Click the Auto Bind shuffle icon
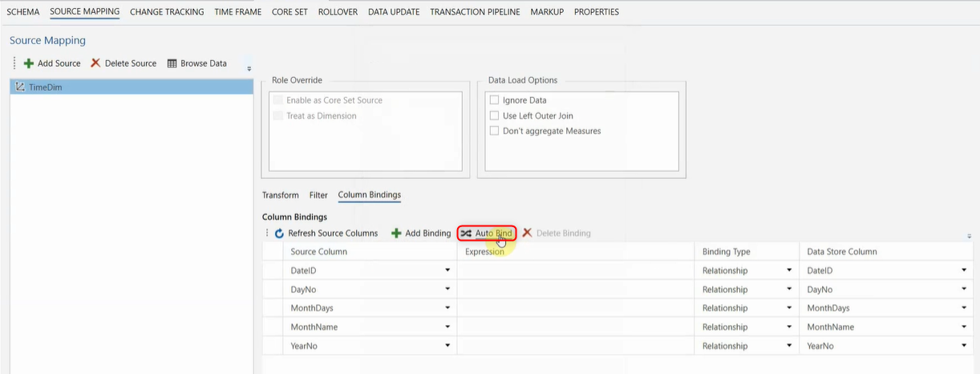 click(466, 234)
